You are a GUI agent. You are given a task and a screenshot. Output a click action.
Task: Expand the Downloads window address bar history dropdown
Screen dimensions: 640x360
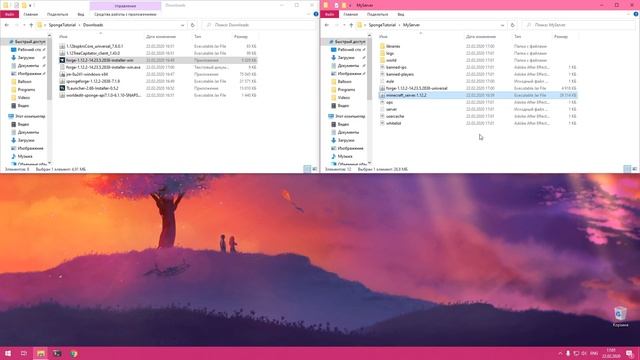pos(182,25)
